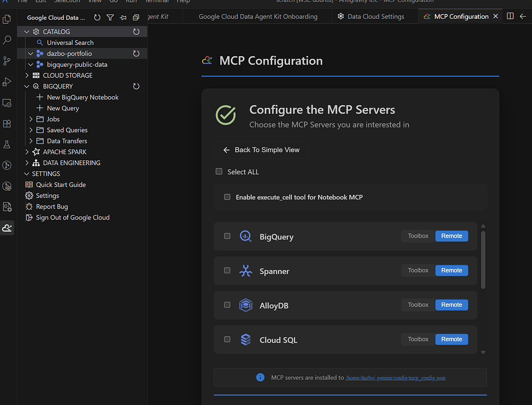Switch to Data Cloud Settings tab
The height and width of the screenshot is (405, 532).
(375, 16)
